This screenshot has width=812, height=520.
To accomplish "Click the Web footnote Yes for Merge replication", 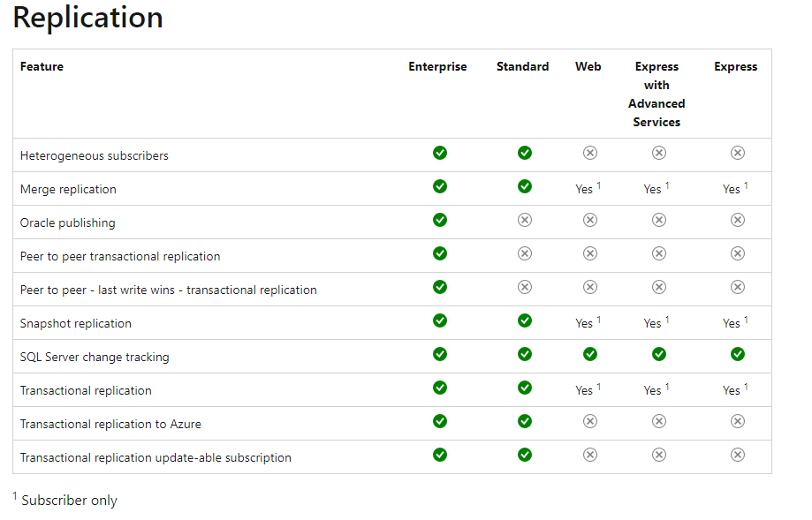I will click(x=585, y=189).
